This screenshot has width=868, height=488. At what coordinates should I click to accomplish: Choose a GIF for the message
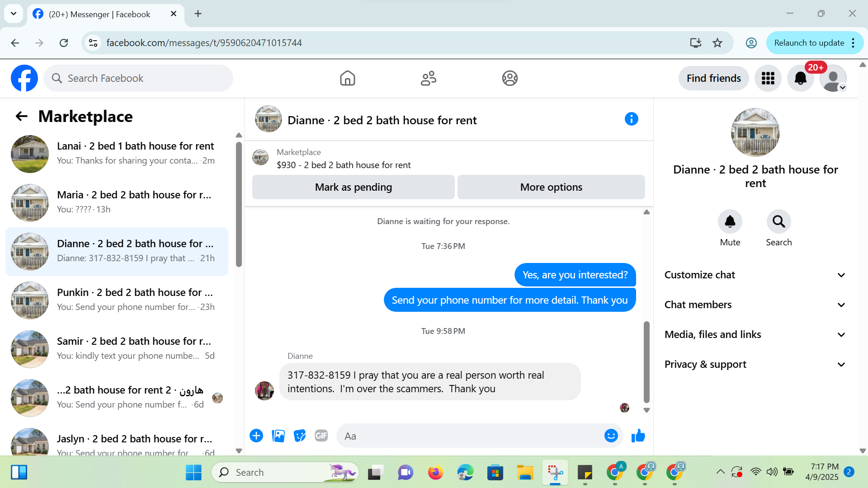pos(321,436)
